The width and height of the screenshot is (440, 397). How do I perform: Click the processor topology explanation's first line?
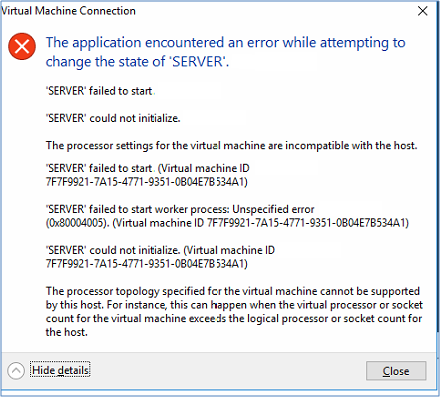click(x=233, y=291)
